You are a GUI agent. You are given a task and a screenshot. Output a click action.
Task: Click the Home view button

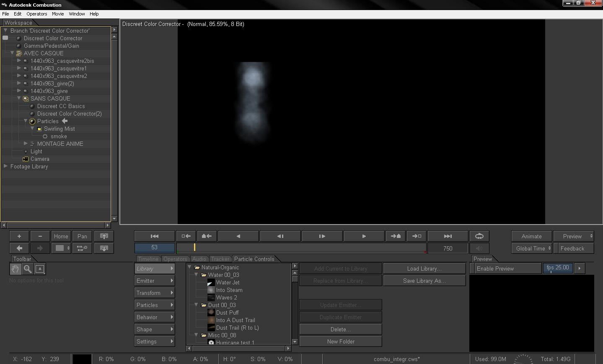[61, 236]
